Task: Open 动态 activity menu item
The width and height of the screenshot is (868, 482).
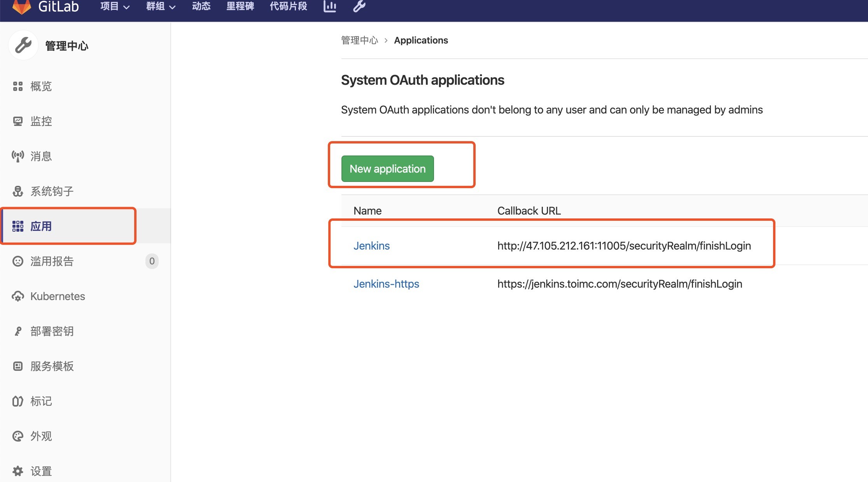Action: click(x=201, y=6)
